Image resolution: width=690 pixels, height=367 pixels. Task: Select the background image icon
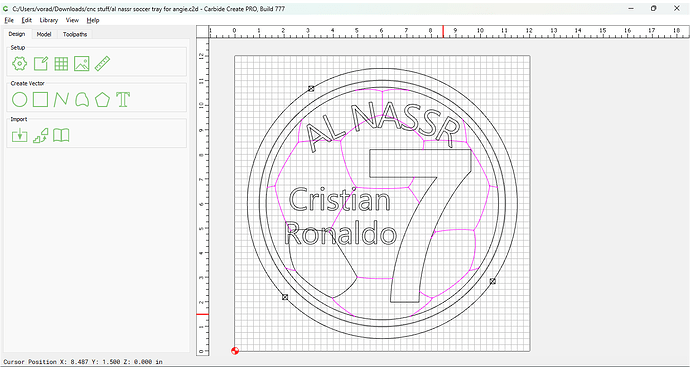pos(82,64)
